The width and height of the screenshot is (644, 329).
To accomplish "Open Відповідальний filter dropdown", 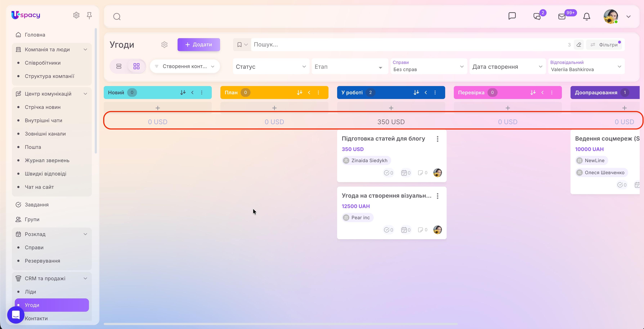I will (x=586, y=66).
